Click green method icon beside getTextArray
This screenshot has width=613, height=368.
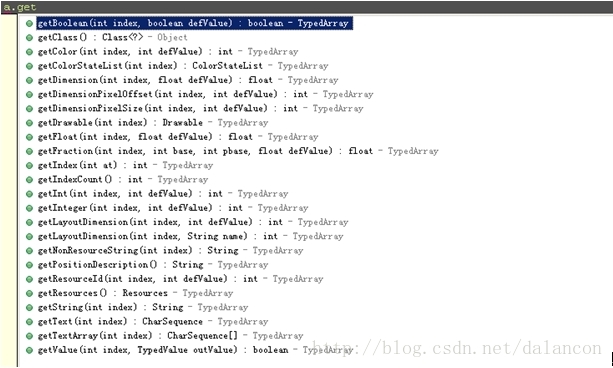coord(29,336)
